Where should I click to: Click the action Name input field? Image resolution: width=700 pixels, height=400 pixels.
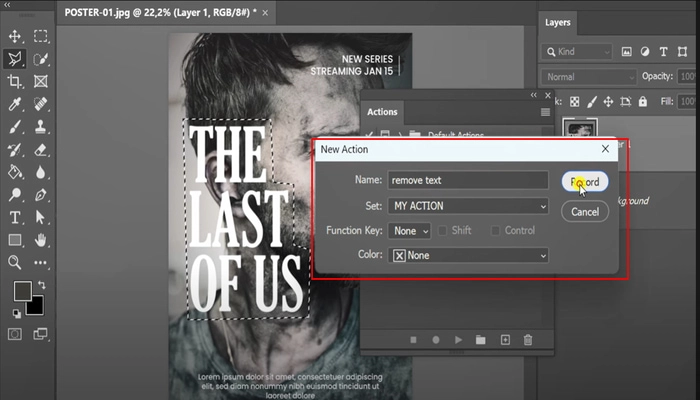point(468,180)
